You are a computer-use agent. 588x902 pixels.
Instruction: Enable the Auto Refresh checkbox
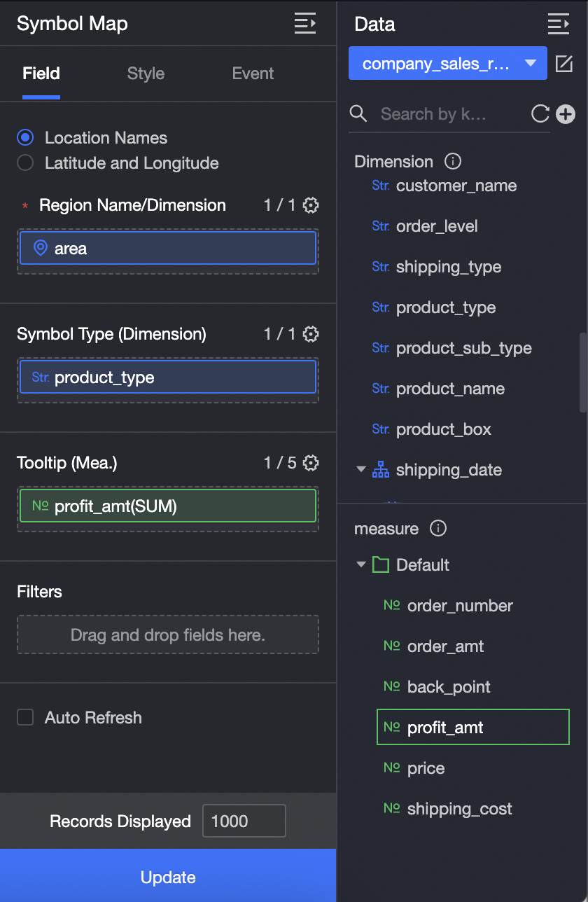[x=25, y=718]
